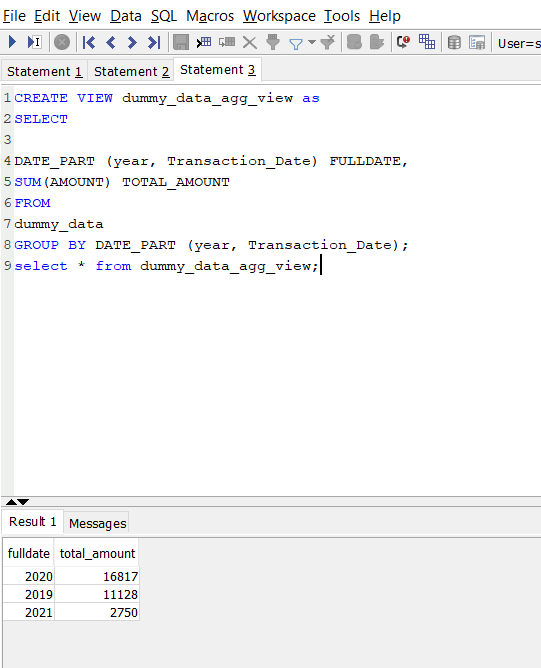
Task: Click the commit database icon
Action: point(354,42)
